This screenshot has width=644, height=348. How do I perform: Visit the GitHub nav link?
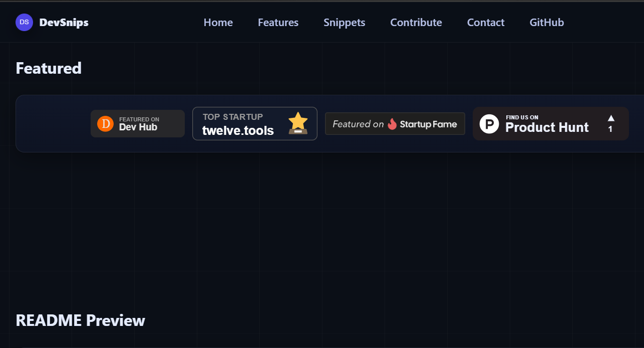pyautogui.click(x=547, y=23)
